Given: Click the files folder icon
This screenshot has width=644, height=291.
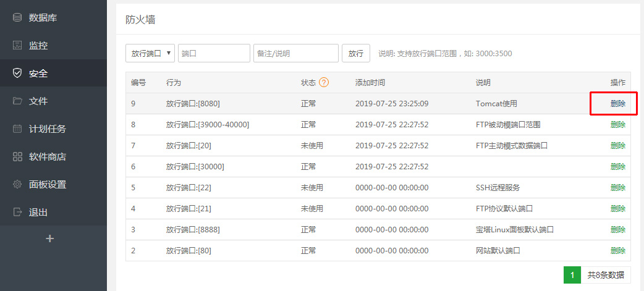Looking at the screenshot, I should pos(17,101).
